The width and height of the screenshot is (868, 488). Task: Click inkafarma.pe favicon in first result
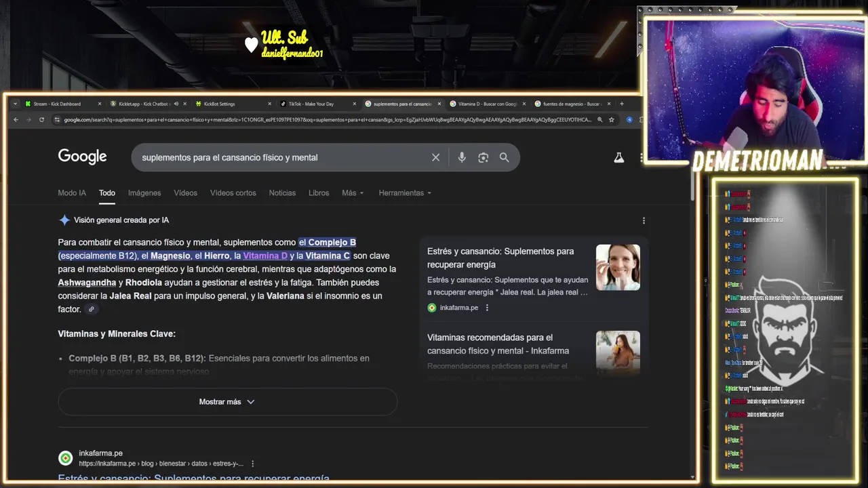(65, 458)
